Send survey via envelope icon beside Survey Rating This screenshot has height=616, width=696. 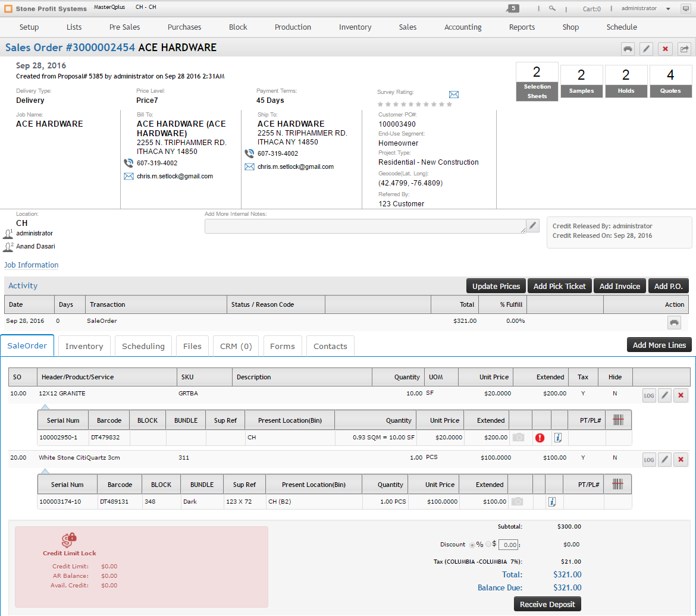pos(454,95)
